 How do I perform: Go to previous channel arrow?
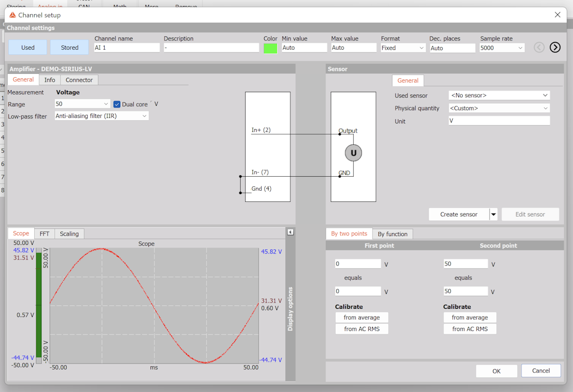click(x=539, y=47)
